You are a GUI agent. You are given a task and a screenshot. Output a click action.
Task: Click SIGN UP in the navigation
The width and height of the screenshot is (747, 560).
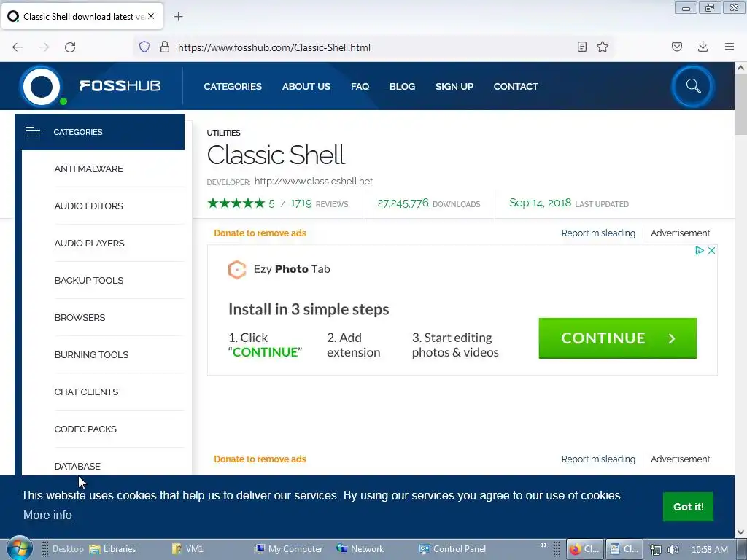pyautogui.click(x=454, y=87)
